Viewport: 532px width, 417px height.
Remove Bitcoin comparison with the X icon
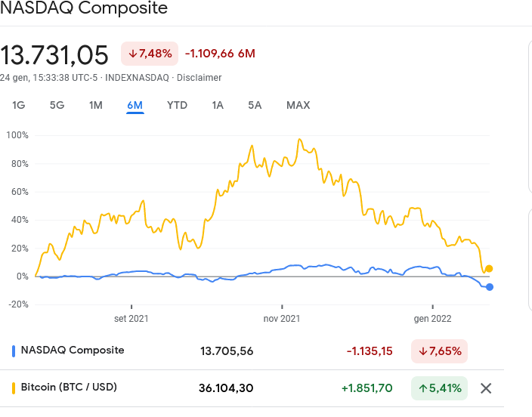486,388
